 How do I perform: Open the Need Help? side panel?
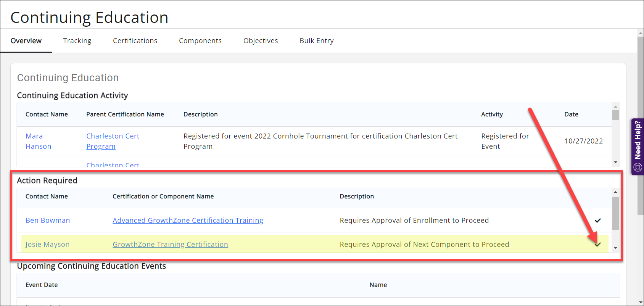pos(638,147)
